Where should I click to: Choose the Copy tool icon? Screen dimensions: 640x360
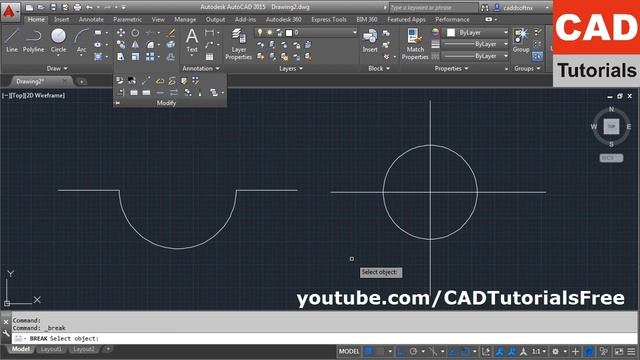pyautogui.click(x=121, y=44)
